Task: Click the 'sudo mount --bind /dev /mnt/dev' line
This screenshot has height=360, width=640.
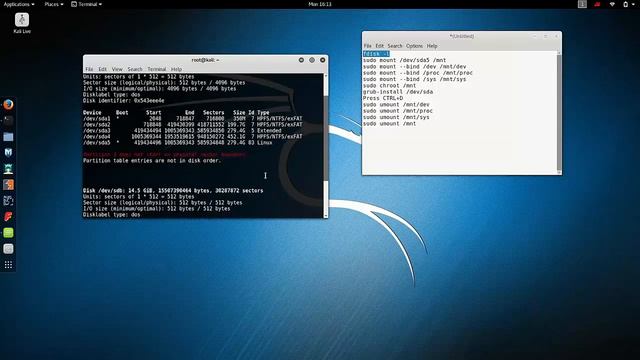Action: pos(415,67)
